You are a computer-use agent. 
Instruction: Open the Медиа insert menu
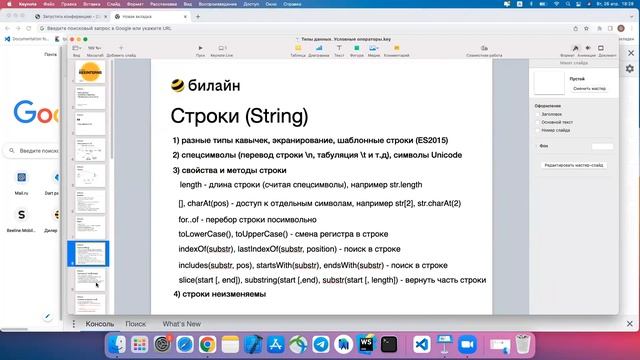[x=373, y=48]
